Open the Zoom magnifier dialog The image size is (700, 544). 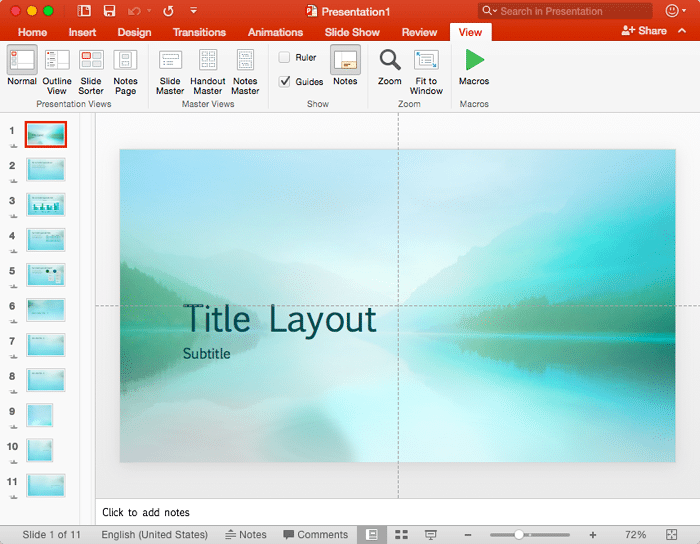(390, 67)
